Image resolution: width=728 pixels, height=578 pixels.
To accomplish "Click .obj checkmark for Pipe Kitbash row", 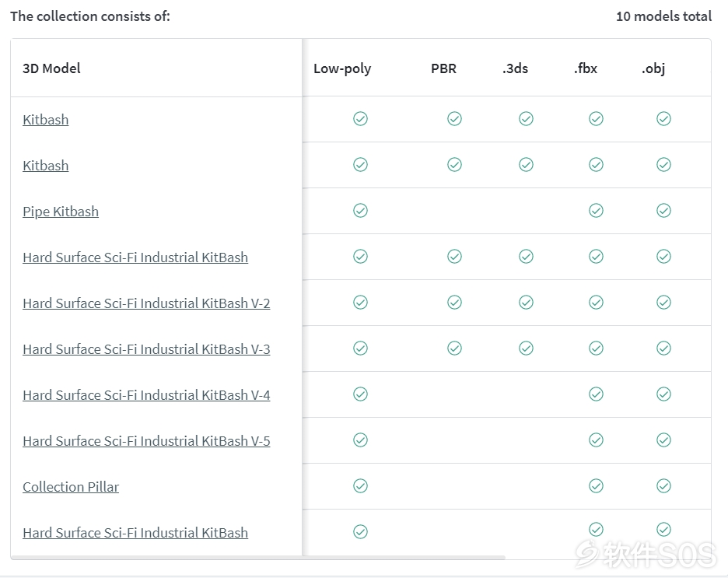I will click(664, 211).
